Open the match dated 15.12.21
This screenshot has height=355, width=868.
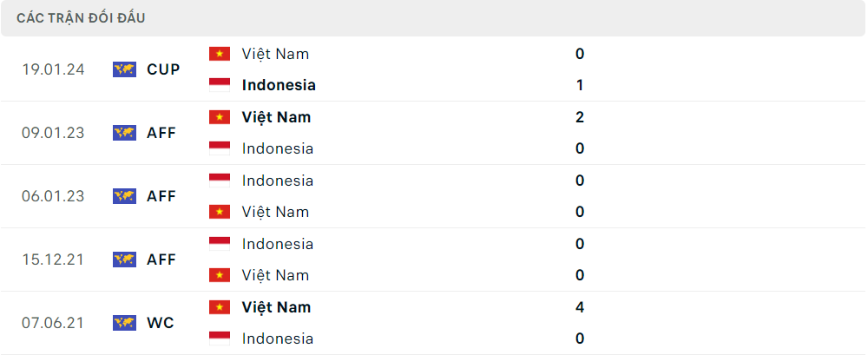pos(433,260)
